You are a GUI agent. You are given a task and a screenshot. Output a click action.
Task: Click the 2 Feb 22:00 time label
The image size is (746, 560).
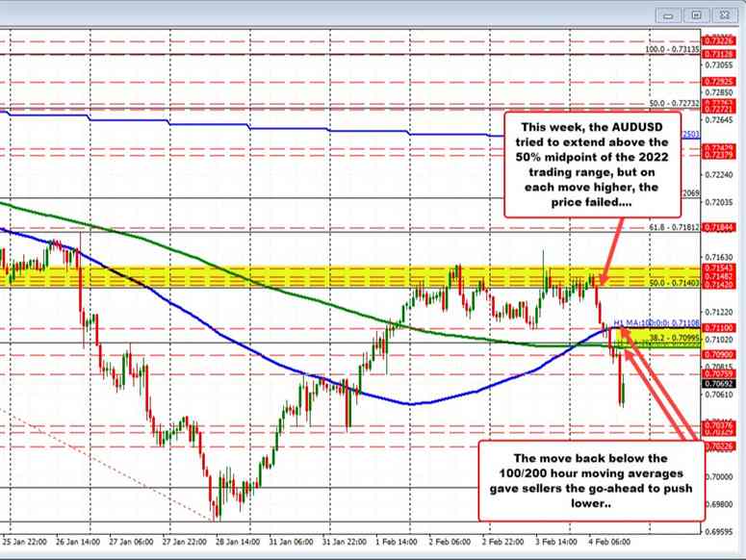pos(502,542)
